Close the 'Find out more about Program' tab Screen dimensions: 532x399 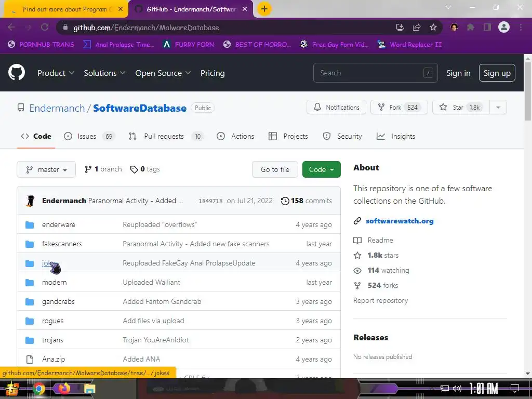[x=121, y=9]
